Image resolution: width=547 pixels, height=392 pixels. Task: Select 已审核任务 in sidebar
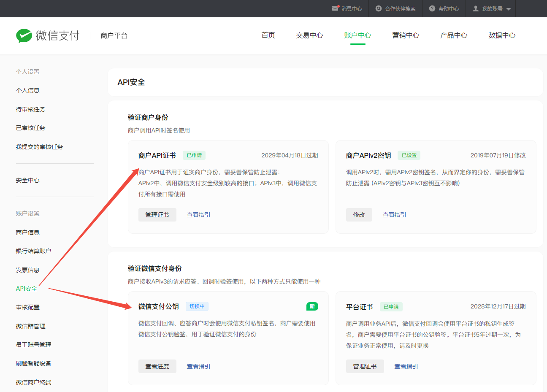coord(31,128)
